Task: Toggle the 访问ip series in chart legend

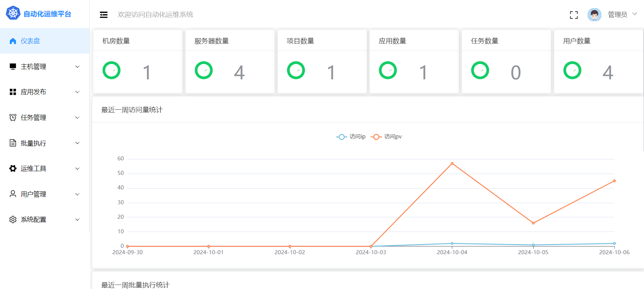Action: 351,137
